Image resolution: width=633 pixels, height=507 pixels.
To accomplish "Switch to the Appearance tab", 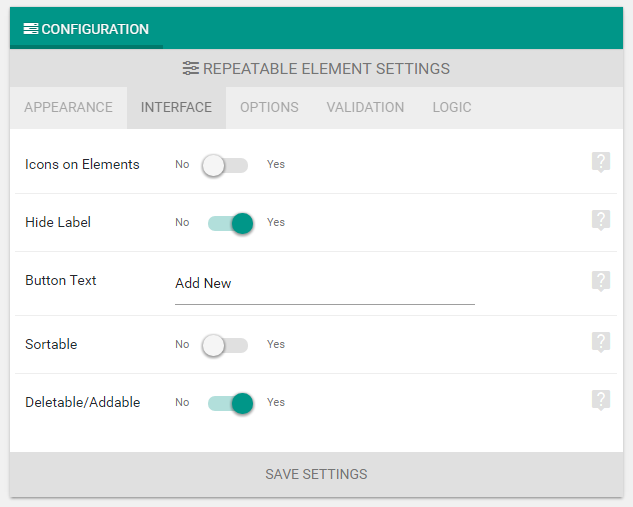I will (68, 107).
